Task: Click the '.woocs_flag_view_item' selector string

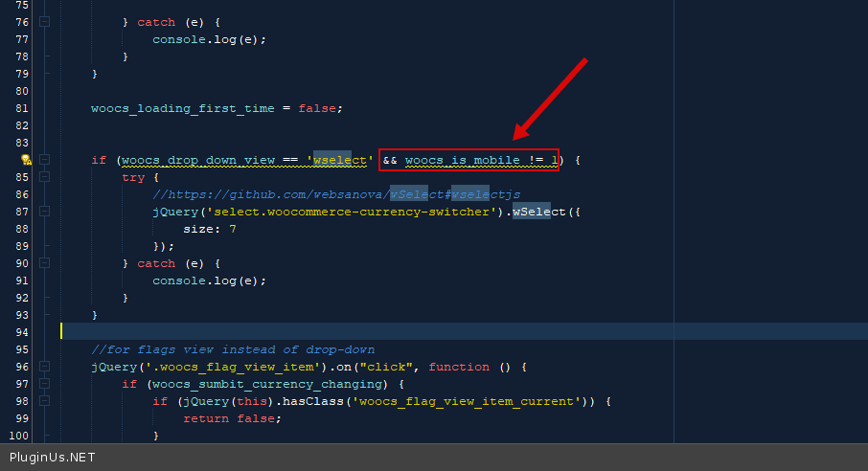Action: (232, 367)
